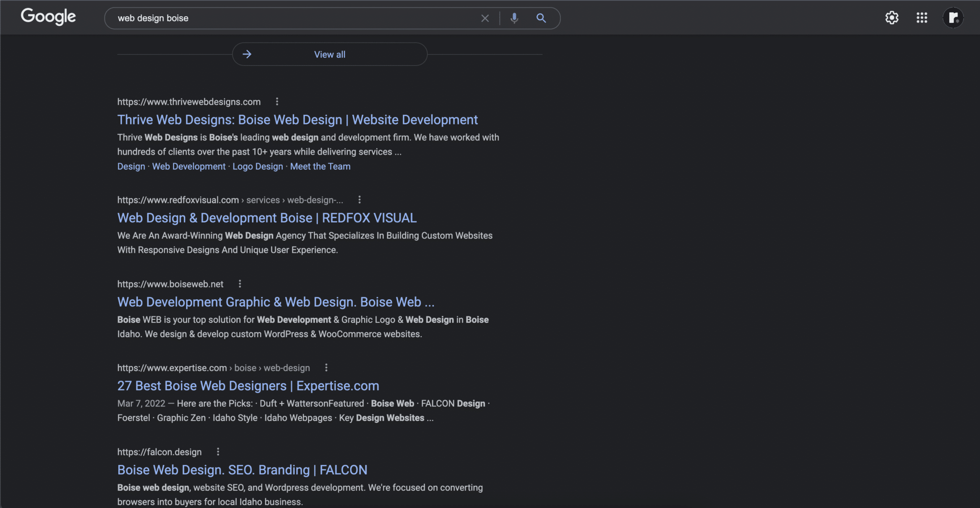Click the View all button

coord(329,54)
